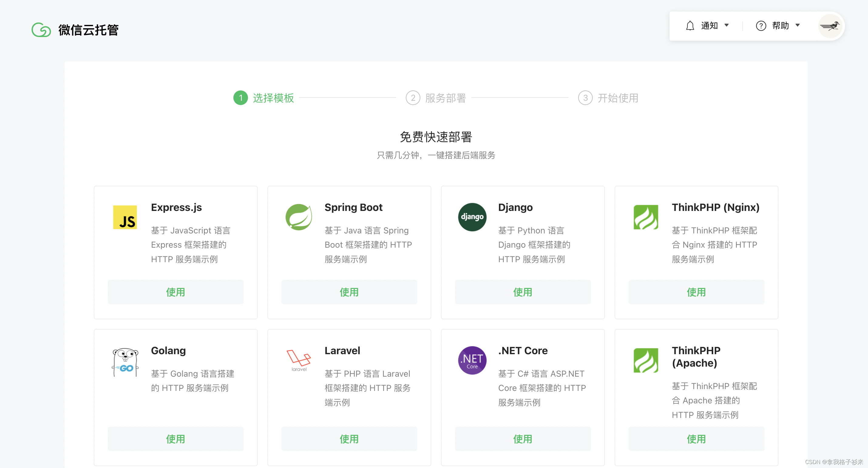
Task: Expand the 通知 dropdown arrow
Action: (727, 25)
